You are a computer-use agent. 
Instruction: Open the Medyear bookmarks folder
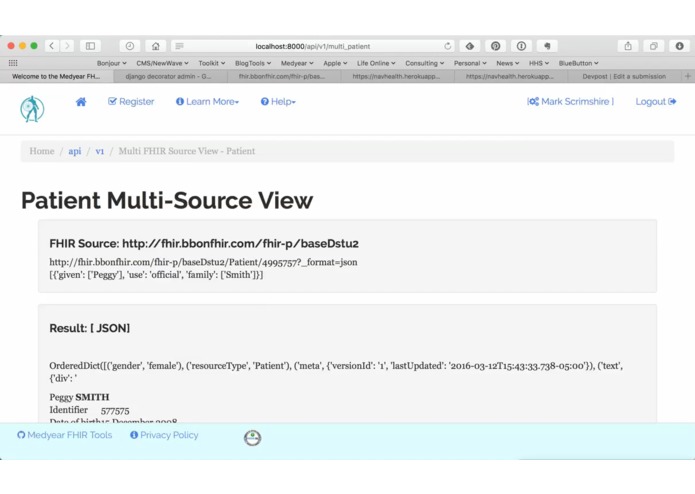[x=297, y=63]
